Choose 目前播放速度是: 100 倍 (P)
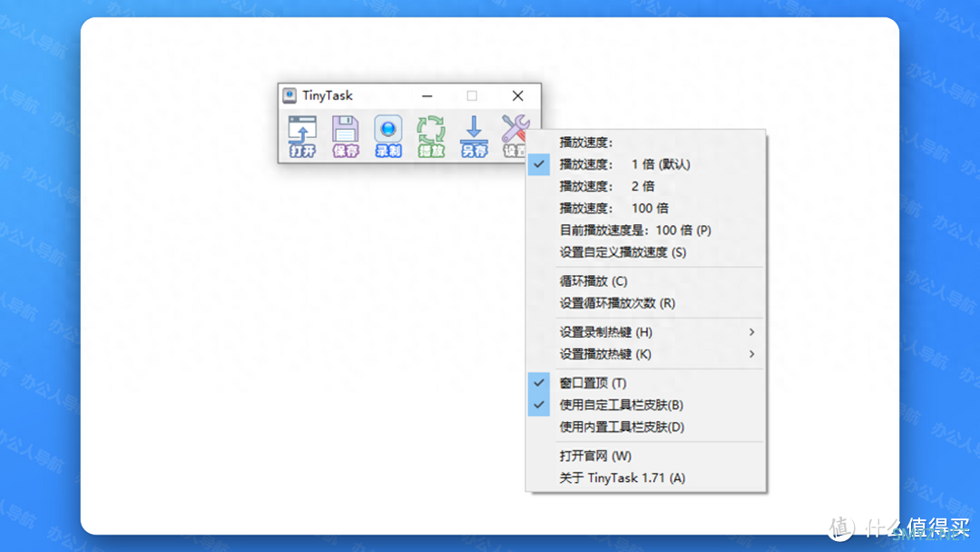The height and width of the screenshot is (552, 980). 646,230
